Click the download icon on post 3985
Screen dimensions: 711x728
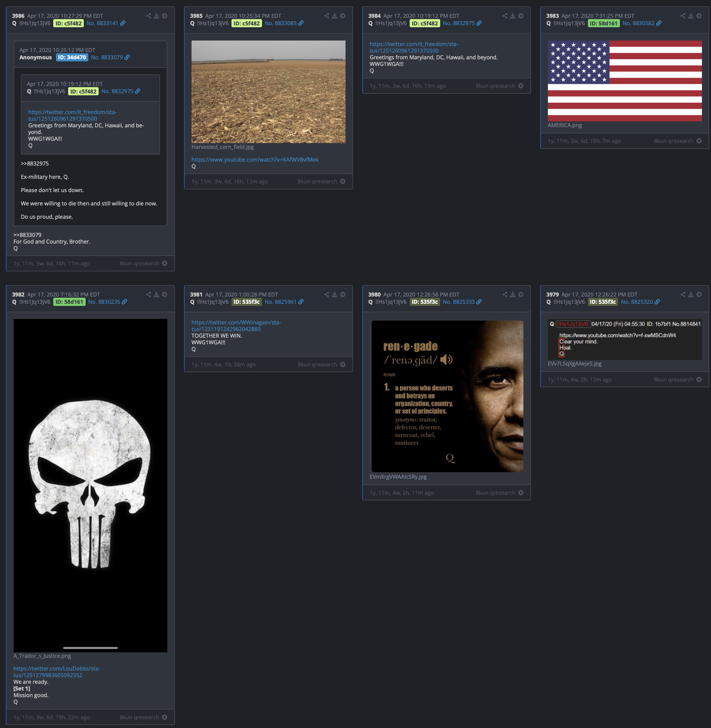pos(335,16)
